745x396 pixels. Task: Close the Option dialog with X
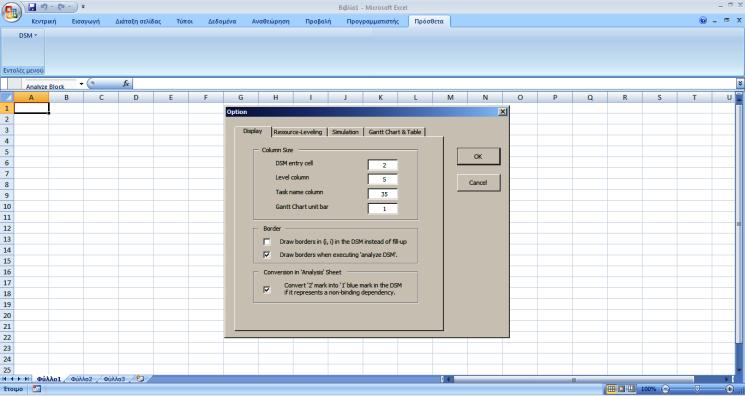click(x=503, y=112)
